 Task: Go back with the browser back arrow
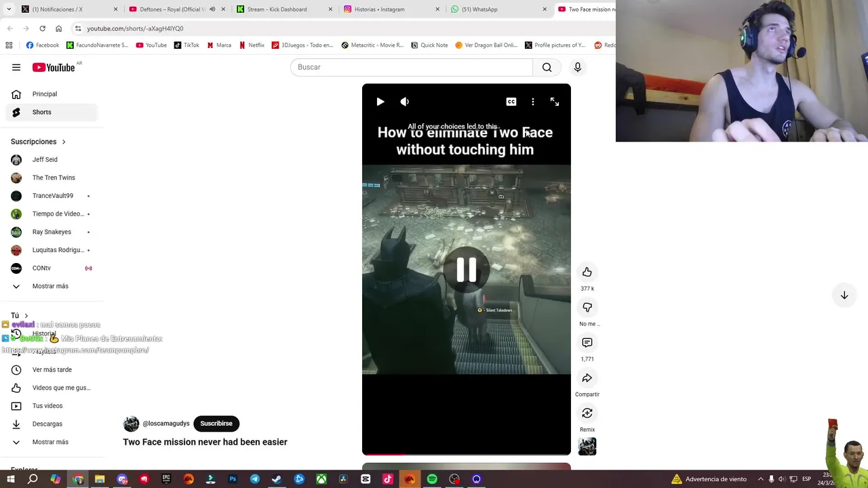pos(9,28)
